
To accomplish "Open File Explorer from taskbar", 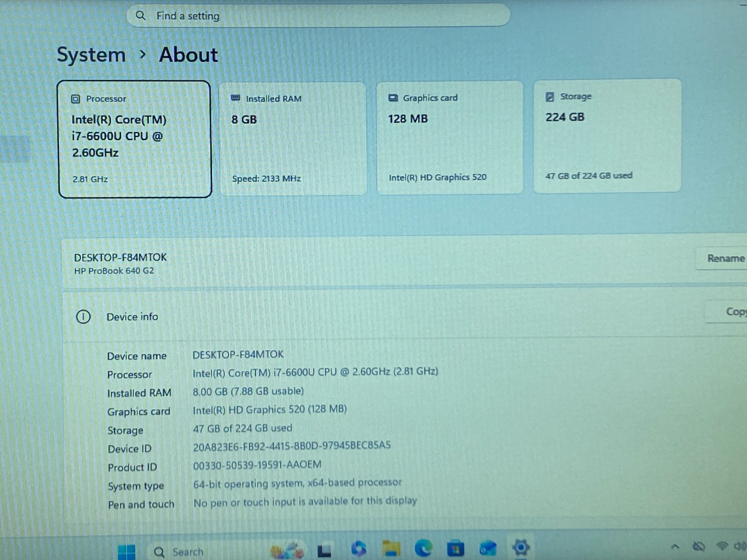I will pos(391,548).
